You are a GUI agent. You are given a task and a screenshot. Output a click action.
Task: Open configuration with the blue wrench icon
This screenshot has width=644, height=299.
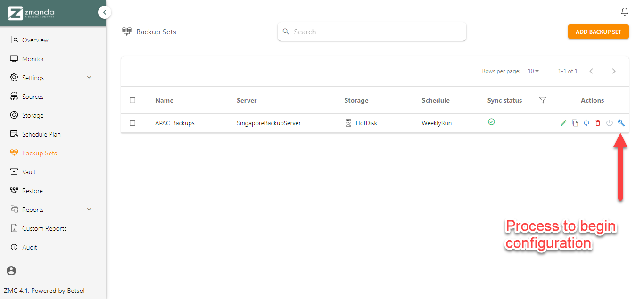[621, 123]
